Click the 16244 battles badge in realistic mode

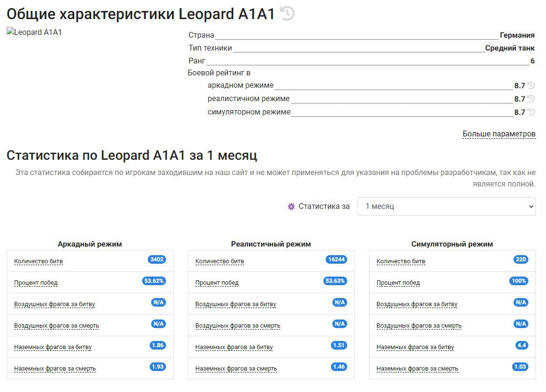[x=336, y=260]
